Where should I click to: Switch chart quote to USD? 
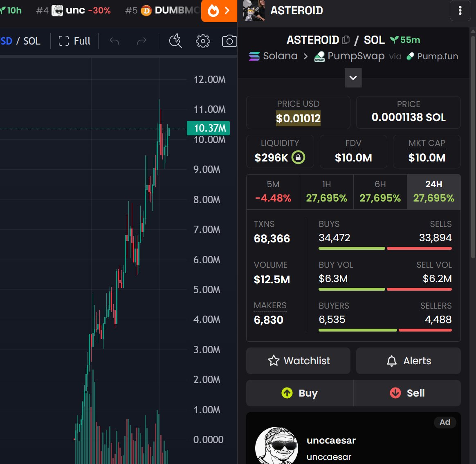(x=6, y=41)
